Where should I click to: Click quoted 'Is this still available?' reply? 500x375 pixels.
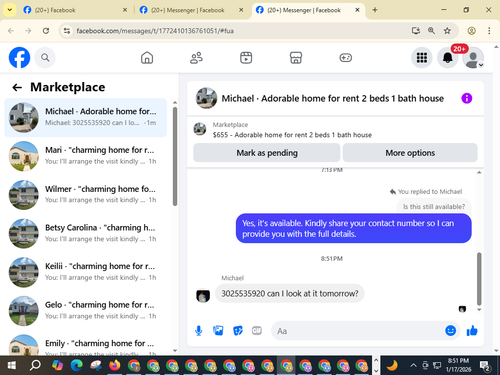[x=434, y=206]
